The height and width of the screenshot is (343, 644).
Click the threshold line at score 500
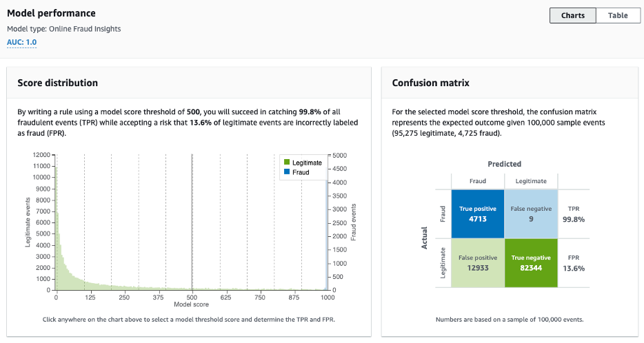pyautogui.click(x=192, y=220)
